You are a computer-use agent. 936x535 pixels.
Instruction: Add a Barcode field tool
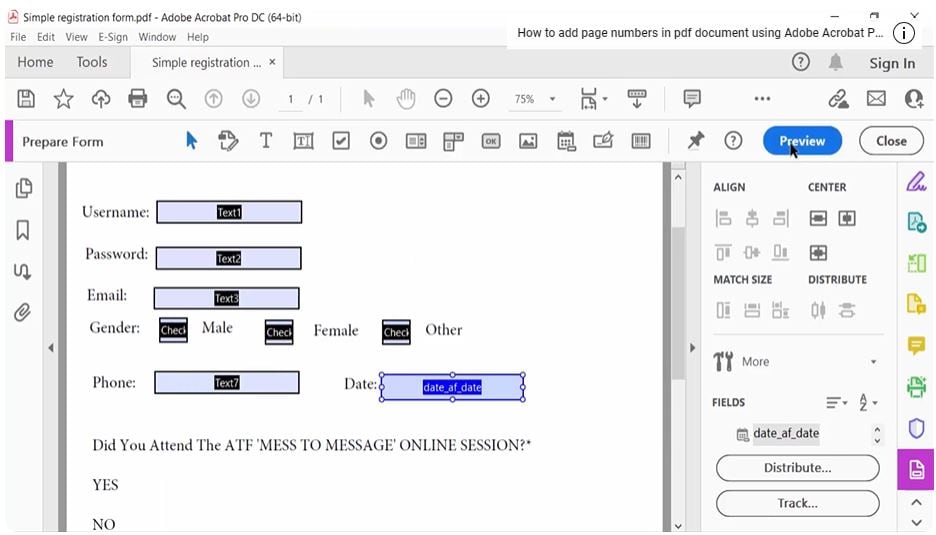point(641,141)
